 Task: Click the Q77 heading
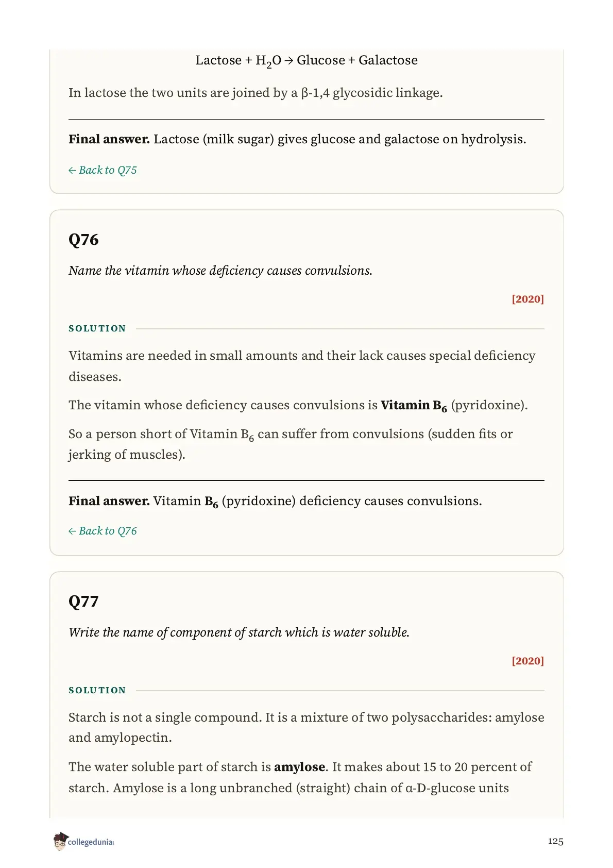coord(83,602)
